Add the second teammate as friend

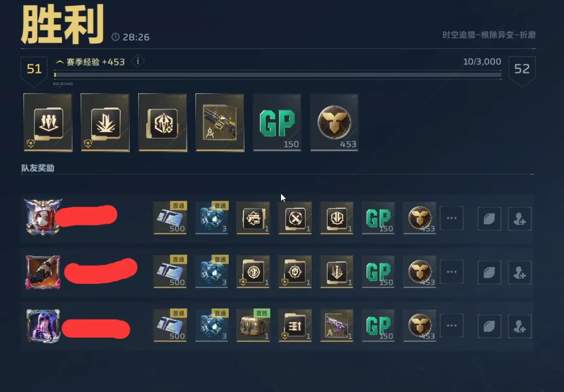520,272
